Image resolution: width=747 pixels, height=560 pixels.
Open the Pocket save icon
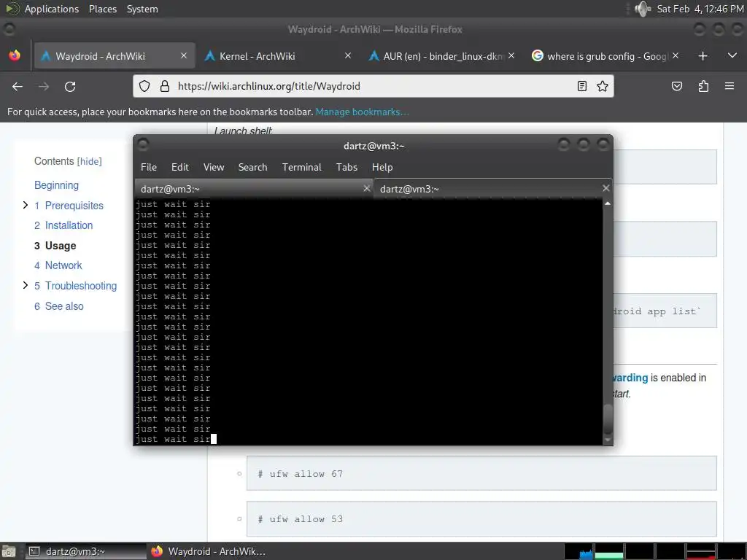[676, 86]
